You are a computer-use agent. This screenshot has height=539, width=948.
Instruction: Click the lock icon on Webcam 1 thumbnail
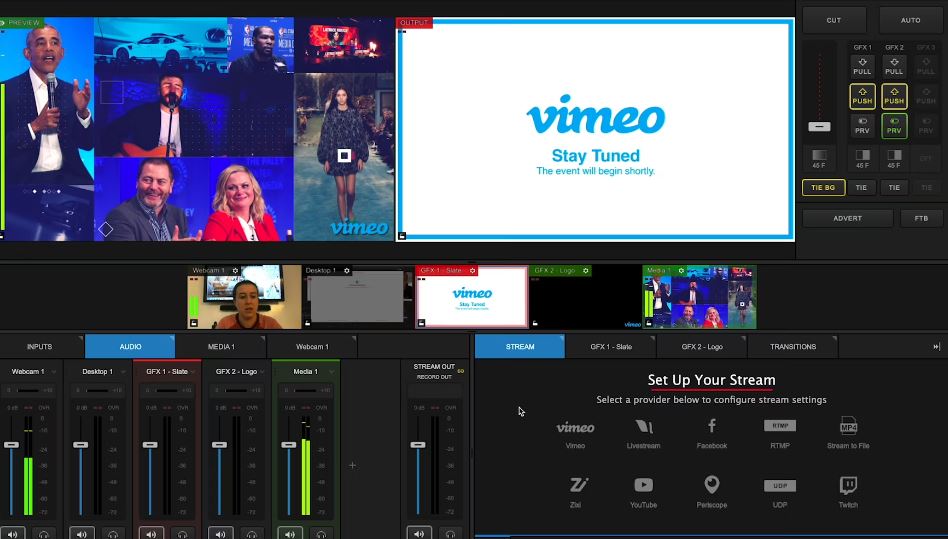(x=193, y=323)
